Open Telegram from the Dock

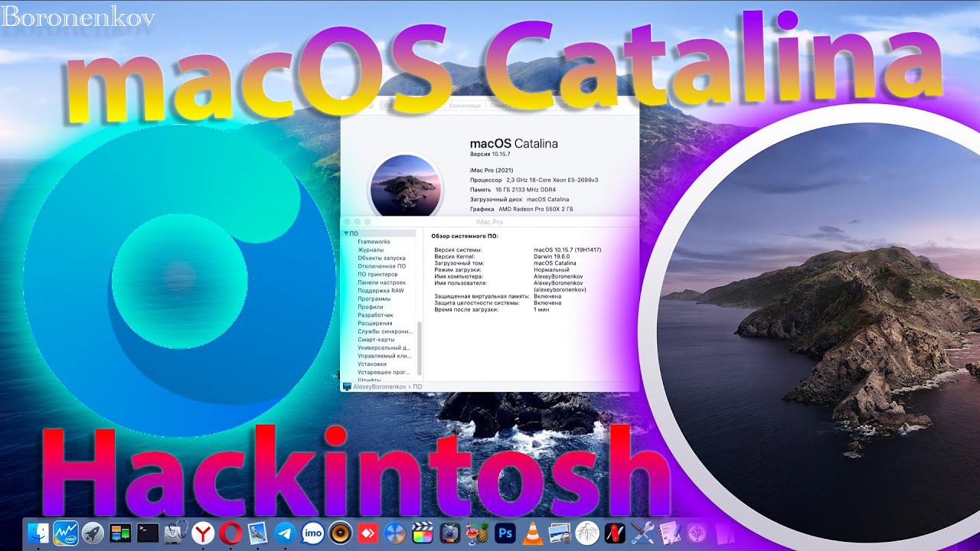pos(286,533)
